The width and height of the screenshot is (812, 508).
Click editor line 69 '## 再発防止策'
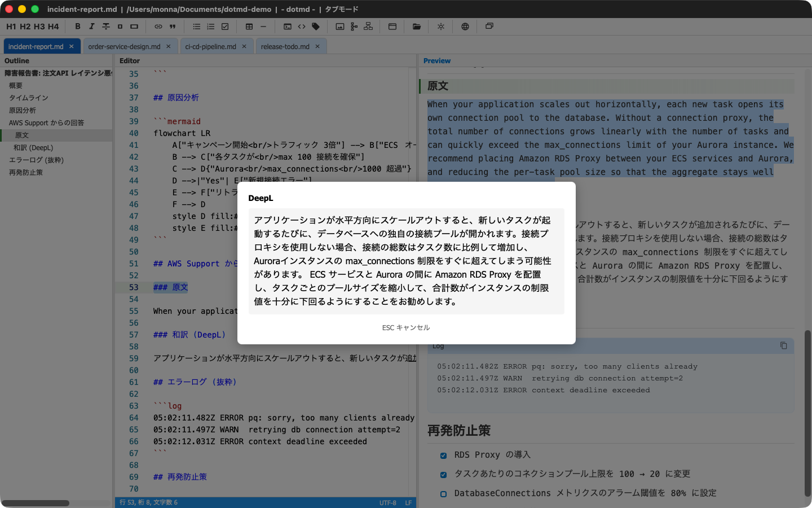click(180, 477)
